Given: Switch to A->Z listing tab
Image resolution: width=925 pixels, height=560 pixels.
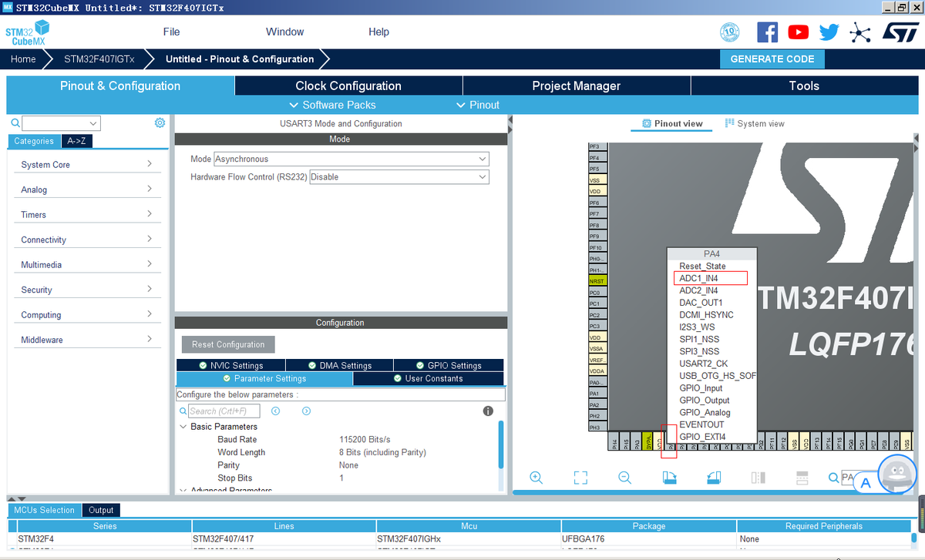Looking at the screenshot, I should [x=76, y=141].
